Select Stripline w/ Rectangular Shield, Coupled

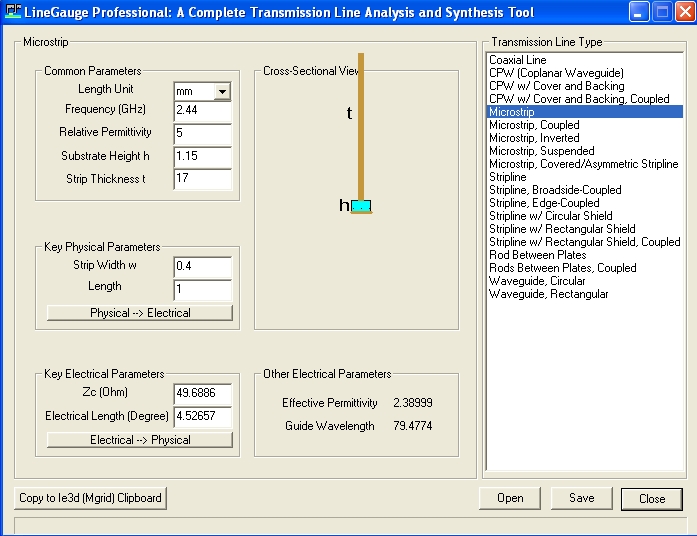click(x=585, y=242)
